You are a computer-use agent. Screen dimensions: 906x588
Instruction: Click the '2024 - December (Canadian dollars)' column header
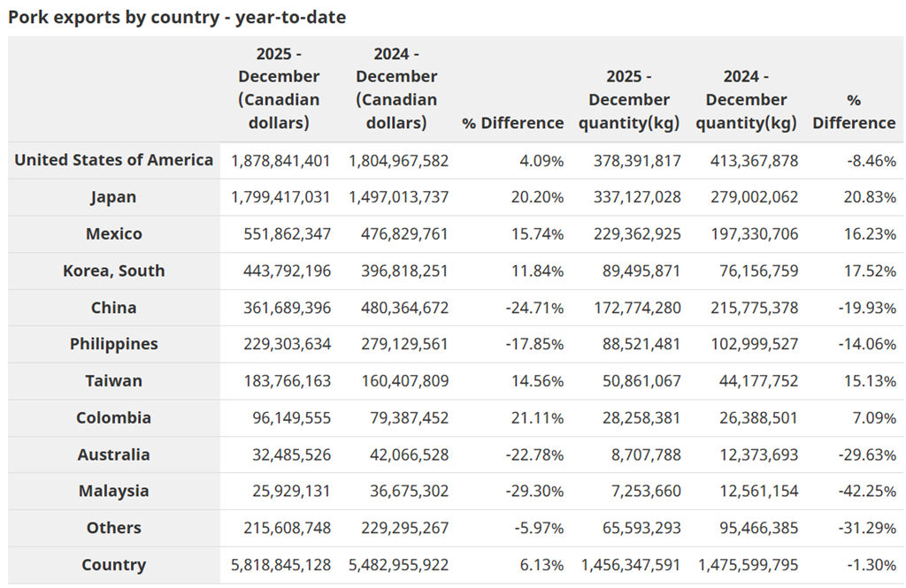tap(396, 88)
